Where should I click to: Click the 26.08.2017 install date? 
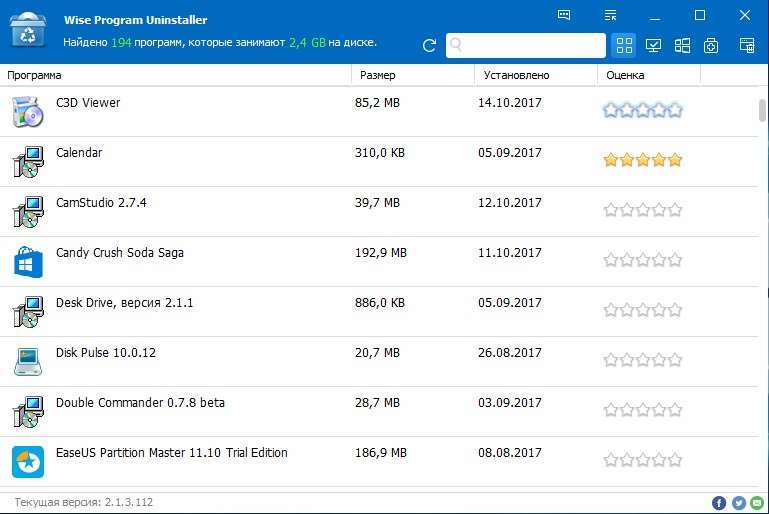coord(510,353)
